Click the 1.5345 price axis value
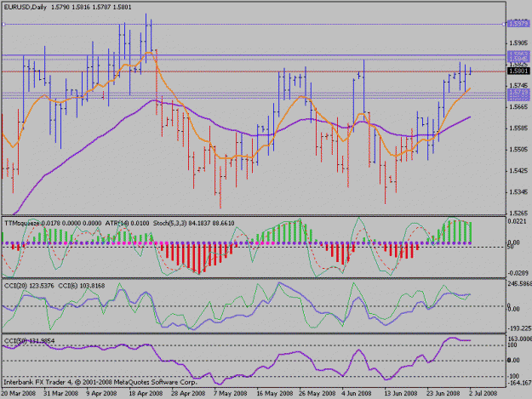The width and height of the screenshot is (532, 399). 518,192
